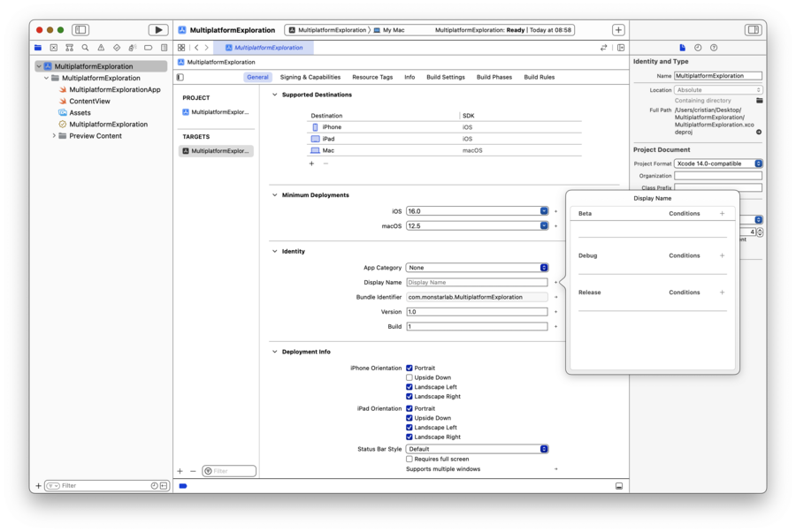Show the quick help inspector
This screenshot has height=532, width=796.
click(x=714, y=48)
